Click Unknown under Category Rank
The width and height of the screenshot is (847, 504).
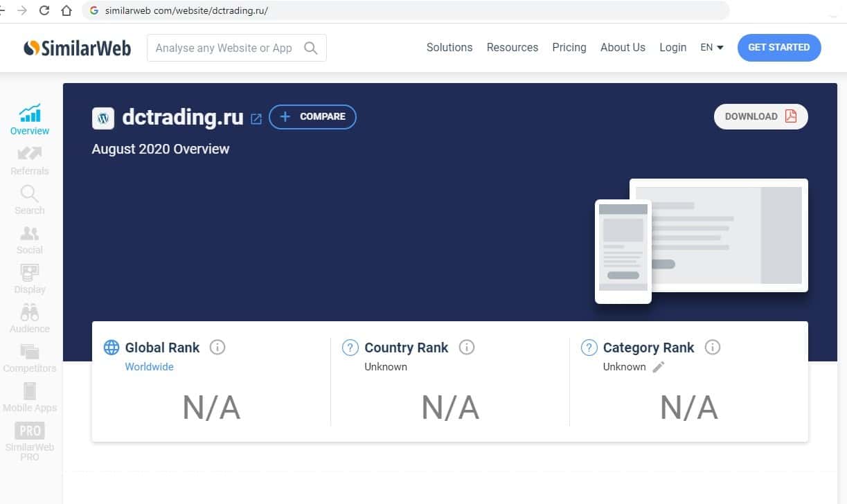coord(625,367)
